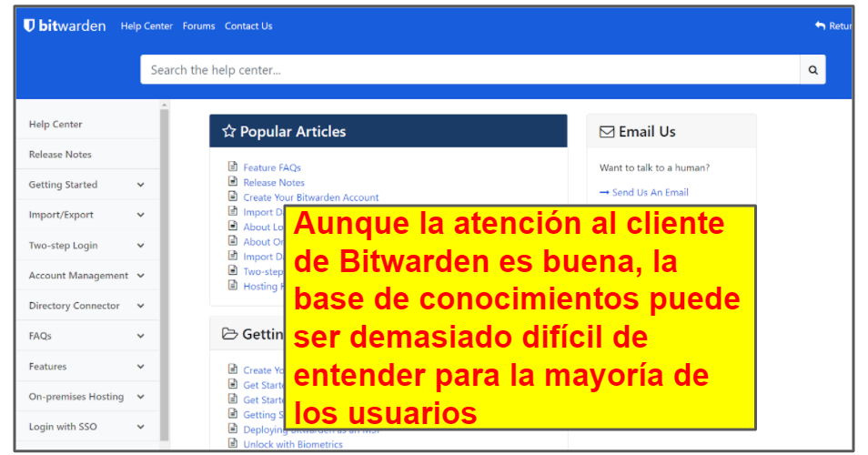The image size is (868, 455).
Task: Click the document icon beside Release Notes article
Action: point(233,181)
